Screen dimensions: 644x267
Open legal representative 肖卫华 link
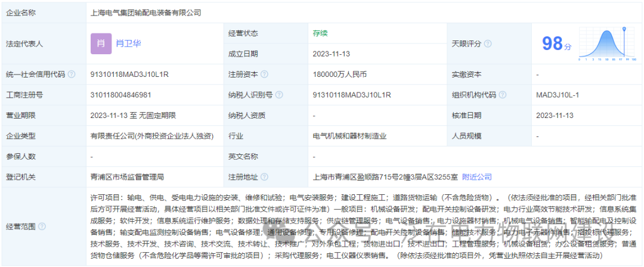coord(129,44)
